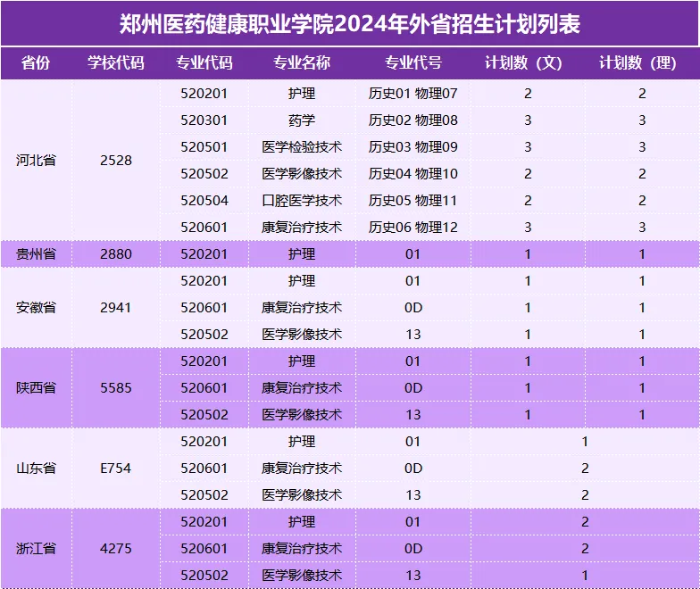Click the 安徽省 province cell
Screen dimensions: 700x589
pos(36,307)
